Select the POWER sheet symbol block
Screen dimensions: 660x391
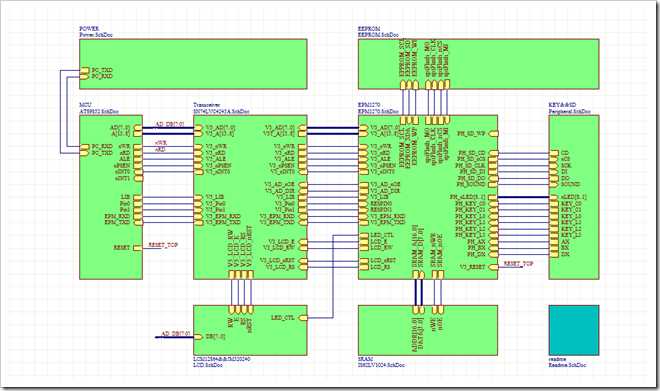193,64
